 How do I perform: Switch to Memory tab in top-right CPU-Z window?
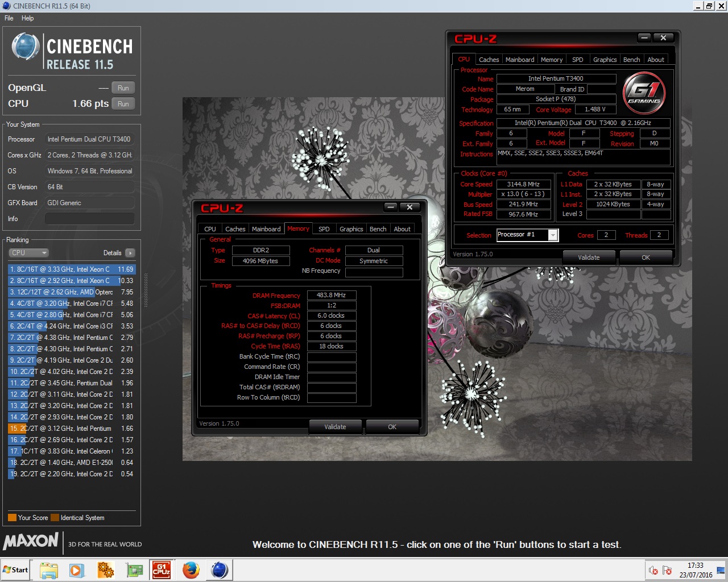[x=552, y=60]
